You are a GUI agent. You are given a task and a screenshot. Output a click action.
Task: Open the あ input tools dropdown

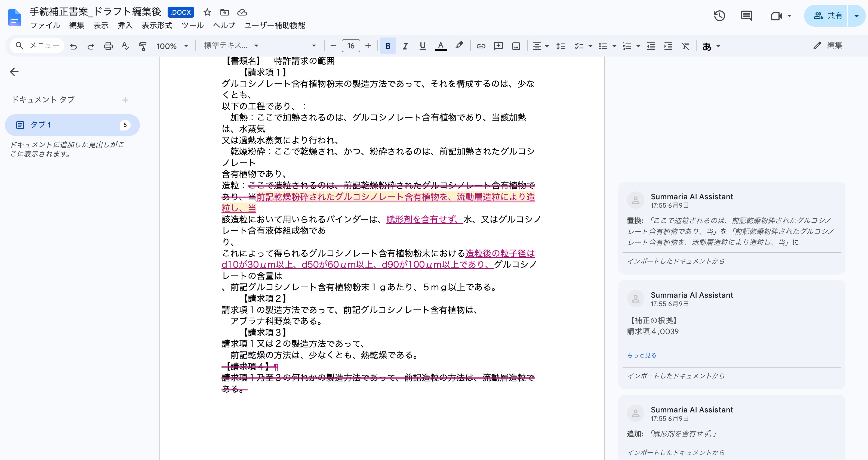coord(711,46)
